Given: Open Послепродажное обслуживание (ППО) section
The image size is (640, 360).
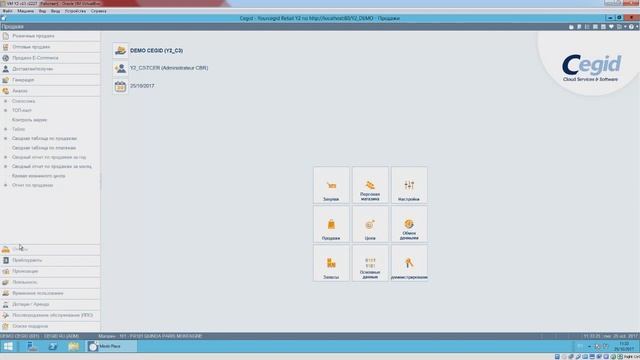Looking at the screenshot, I should tap(50, 316).
